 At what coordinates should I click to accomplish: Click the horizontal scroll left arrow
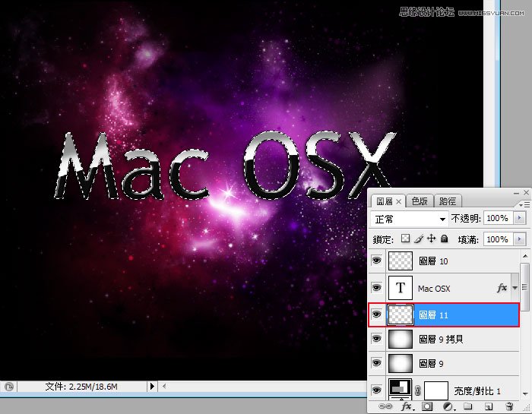click(164, 386)
